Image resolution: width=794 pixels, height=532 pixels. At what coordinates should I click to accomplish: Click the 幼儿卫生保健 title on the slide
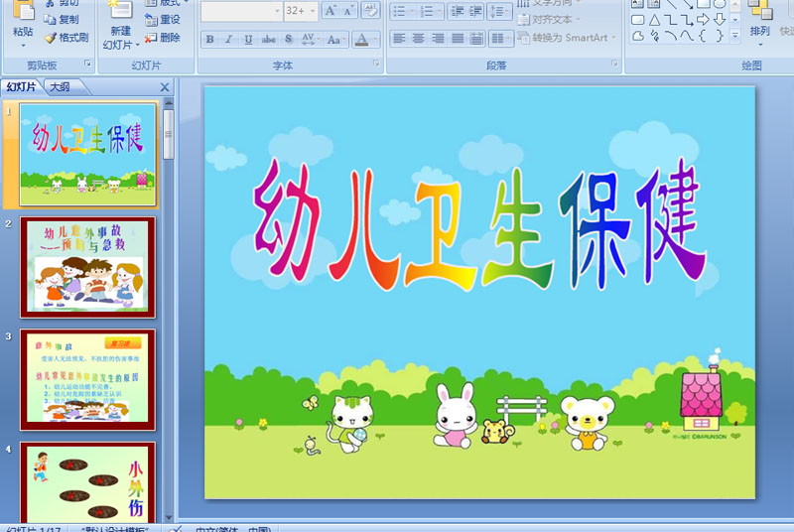click(x=479, y=226)
